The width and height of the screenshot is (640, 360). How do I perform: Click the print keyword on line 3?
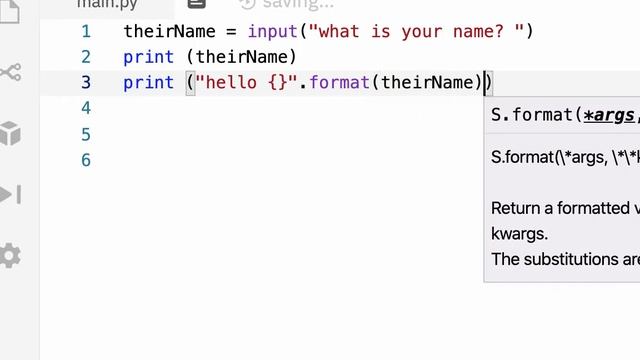point(149,83)
